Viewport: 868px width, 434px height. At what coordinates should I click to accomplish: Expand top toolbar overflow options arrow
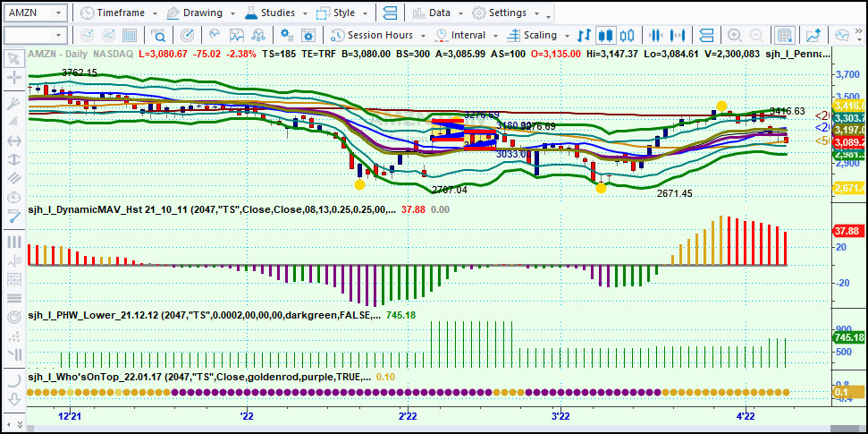(x=548, y=17)
